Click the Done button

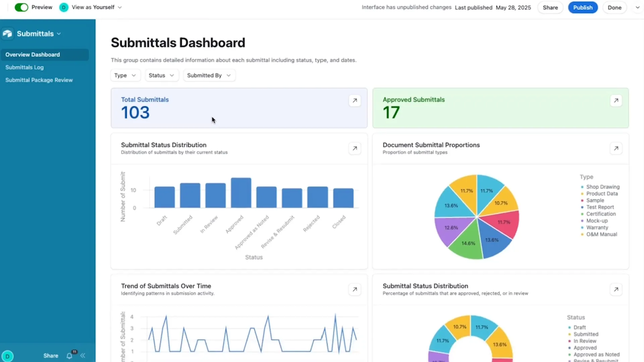614,7
